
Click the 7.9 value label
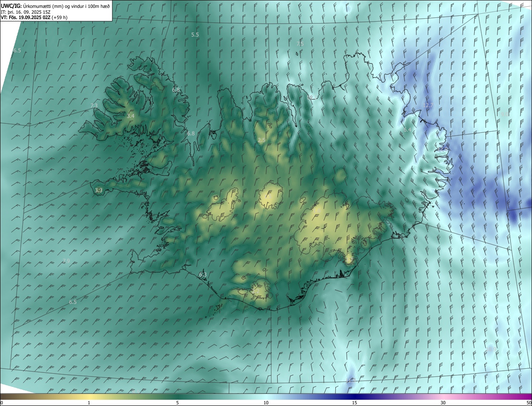(66, 261)
